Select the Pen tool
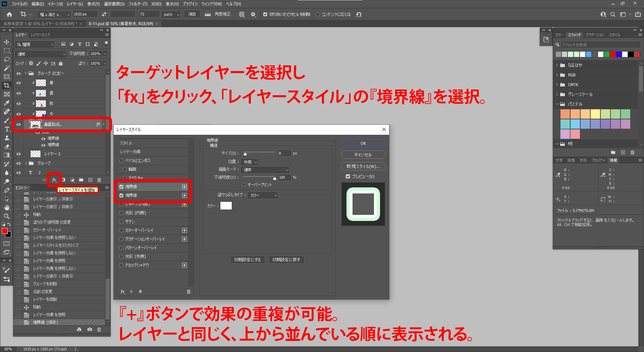This screenshot has width=644, height=352. click(x=7, y=190)
